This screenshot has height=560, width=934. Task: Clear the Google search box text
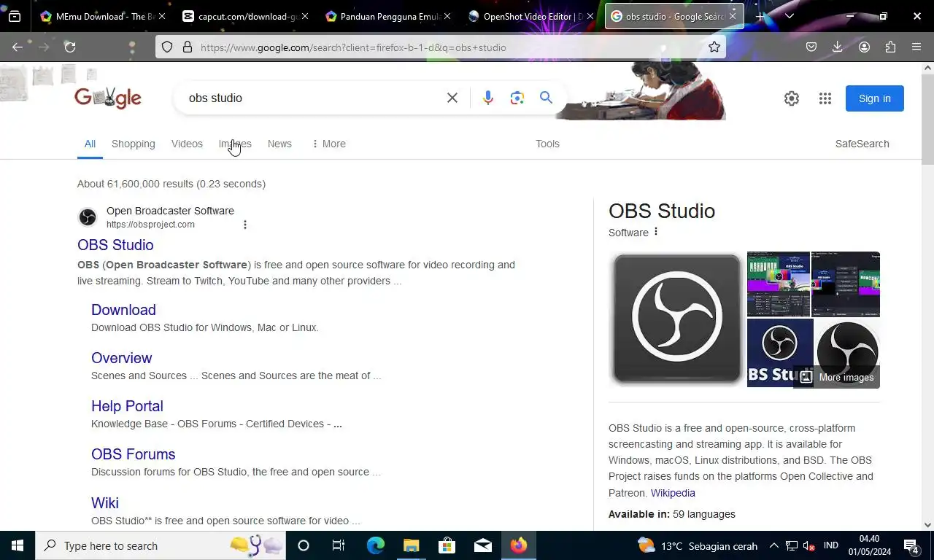tap(452, 98)
